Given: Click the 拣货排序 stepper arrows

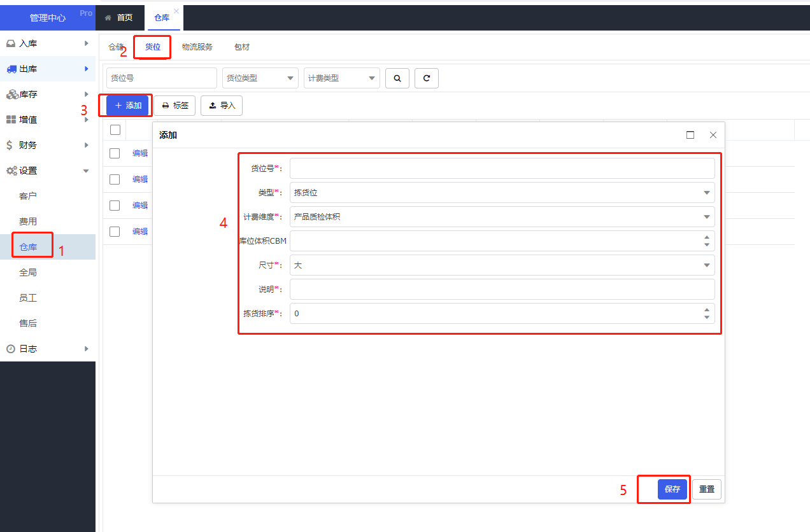Looking at the screenshot, I should (x=707, y=314).
